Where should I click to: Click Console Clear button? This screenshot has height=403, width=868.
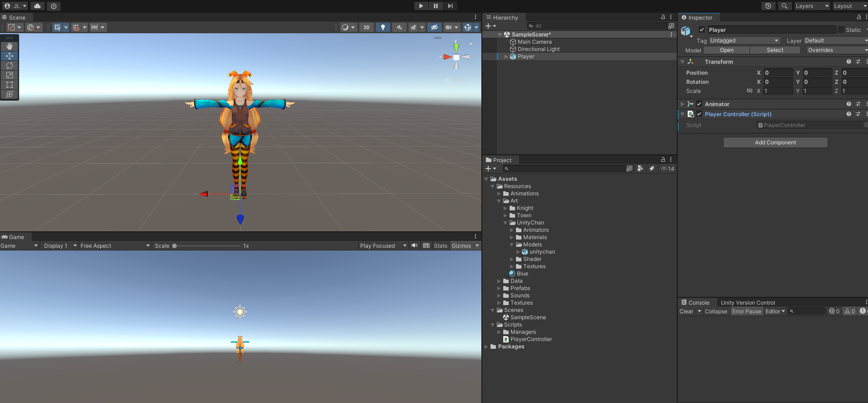pos(686,311)
